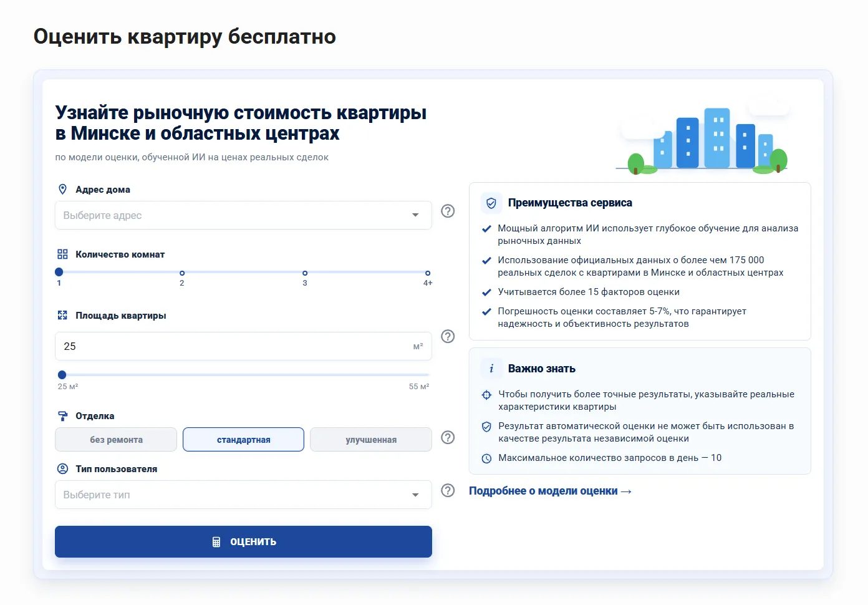Click the heading Оценить квартиру бесплатно

185,36
